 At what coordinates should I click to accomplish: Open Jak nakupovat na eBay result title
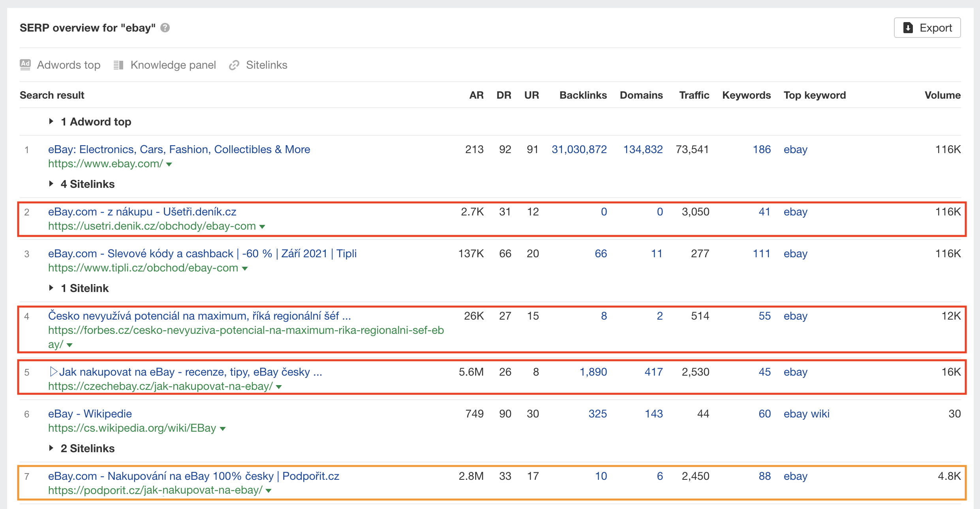pos(185,372)
